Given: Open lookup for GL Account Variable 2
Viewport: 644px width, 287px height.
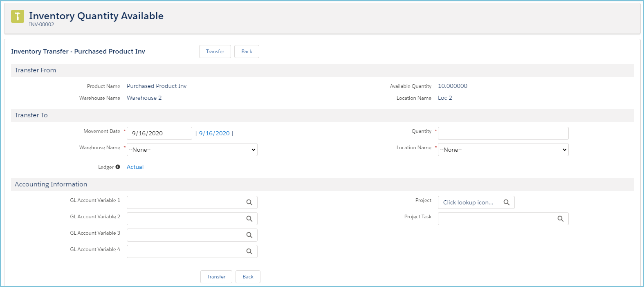Looking at the screenshot, I should coord(249,219).
